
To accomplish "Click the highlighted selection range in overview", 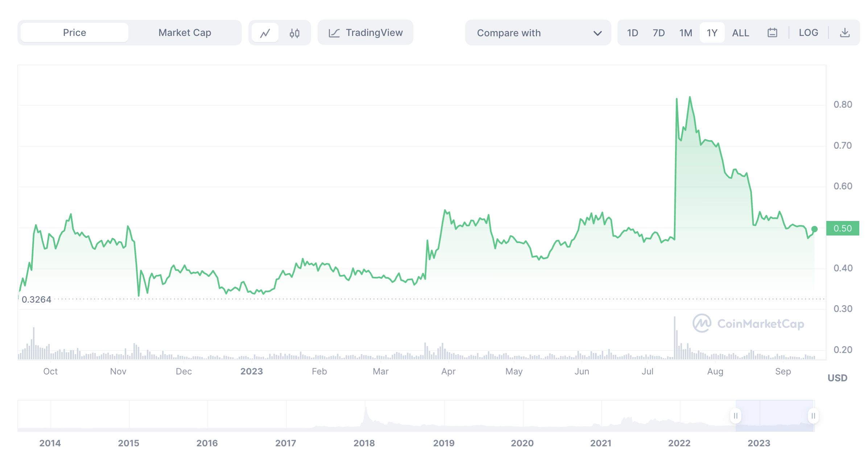I will 775,416.
